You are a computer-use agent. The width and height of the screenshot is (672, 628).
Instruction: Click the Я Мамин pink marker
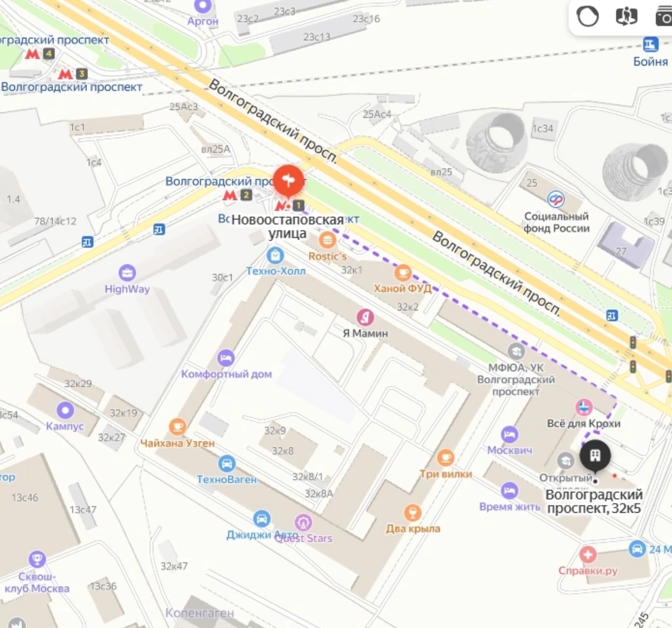point(365,317)
